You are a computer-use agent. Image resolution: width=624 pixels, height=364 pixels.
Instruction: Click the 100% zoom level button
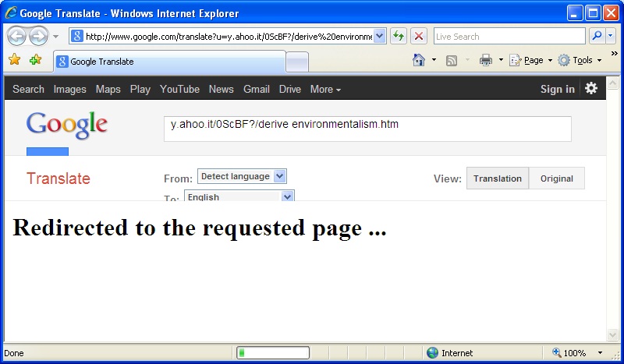(x=569, y=353)
